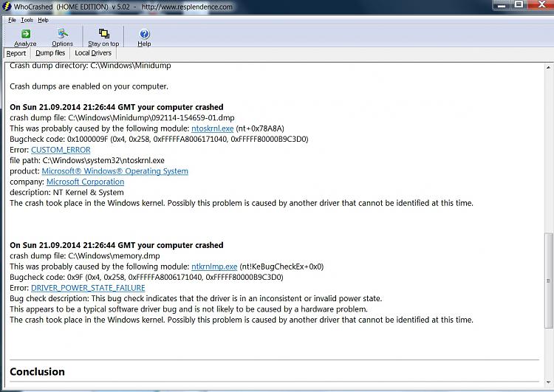Viewport: 554px width, 392px height.
Task: Minimize the WhoCrashed window
Action: click(501, 5)
